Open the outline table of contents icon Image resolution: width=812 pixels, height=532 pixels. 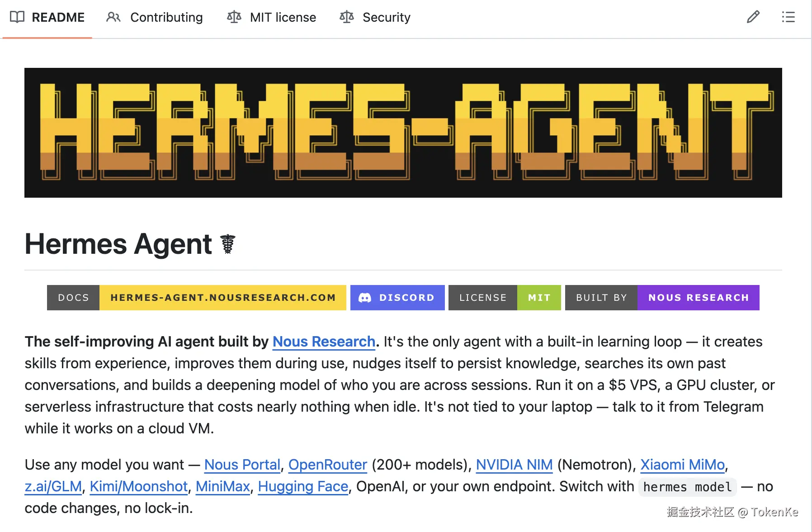(788, 17)
